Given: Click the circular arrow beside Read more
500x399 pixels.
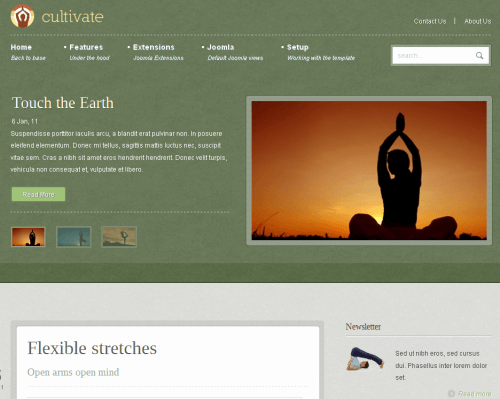Looking at the screenshot, I should [x=451, y=393].
